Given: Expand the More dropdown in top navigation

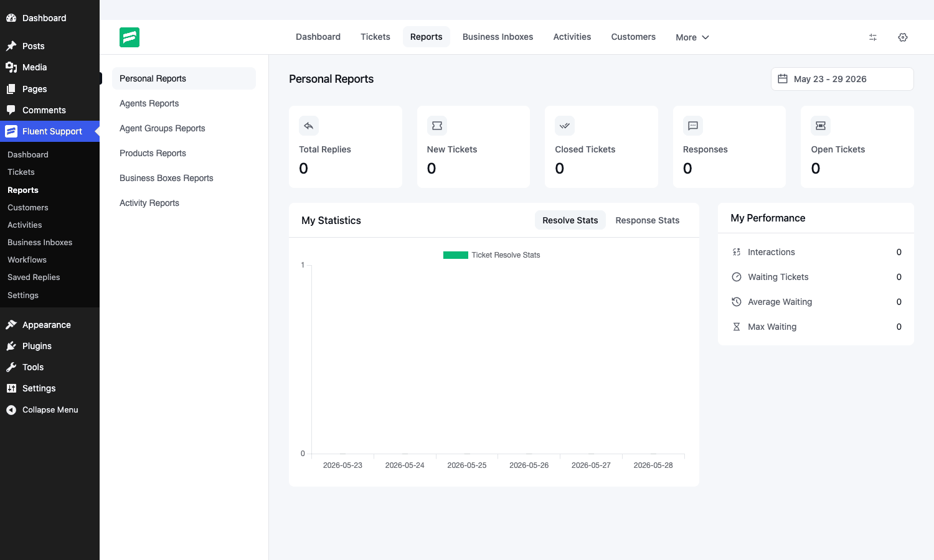Looking at the screenshot, I should pos(692,37).
